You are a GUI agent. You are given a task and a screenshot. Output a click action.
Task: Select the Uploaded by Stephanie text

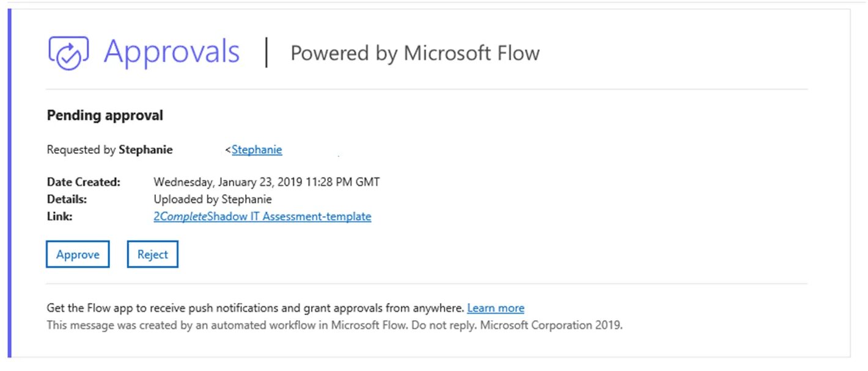(213, 199)
